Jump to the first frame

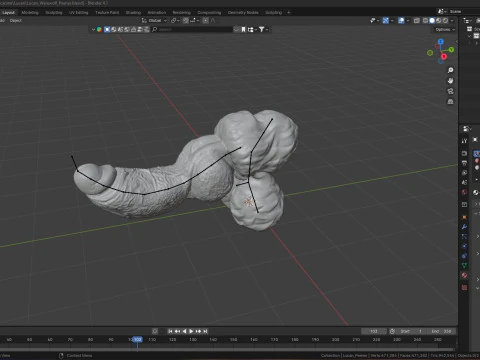coord(170,331)
